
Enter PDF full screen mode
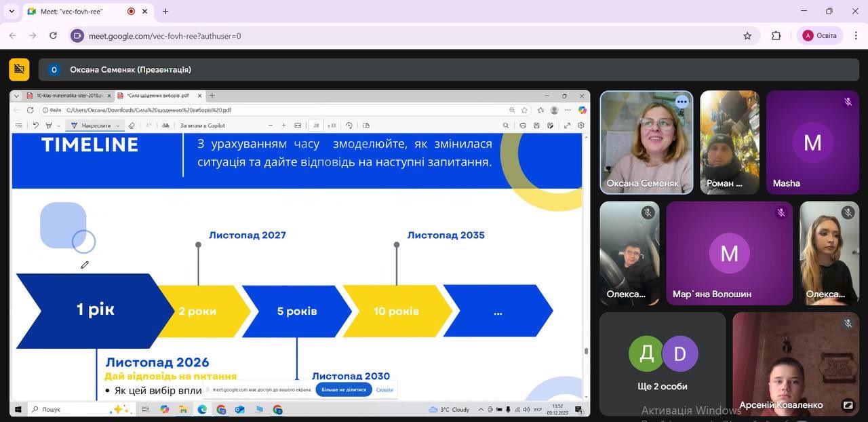[x=568, y=126]
